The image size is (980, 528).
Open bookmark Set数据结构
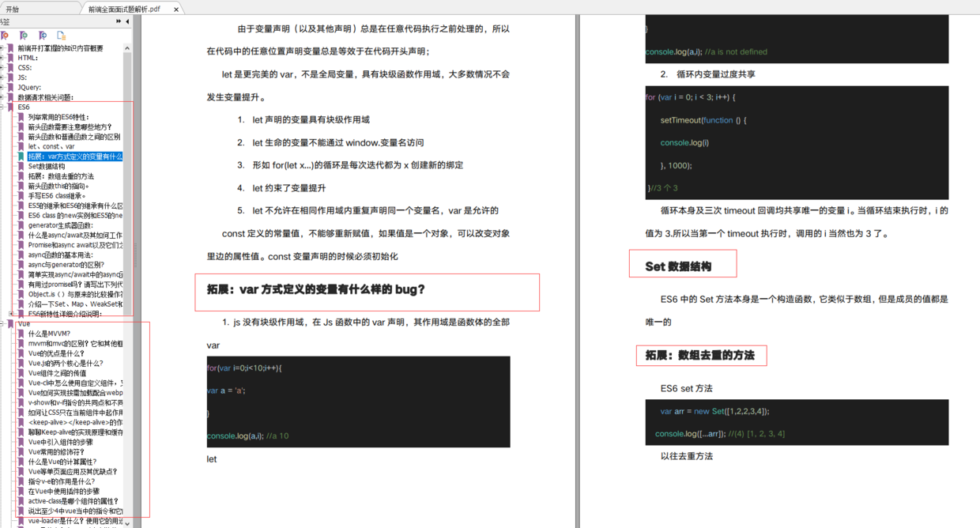(x=47, y=166)
